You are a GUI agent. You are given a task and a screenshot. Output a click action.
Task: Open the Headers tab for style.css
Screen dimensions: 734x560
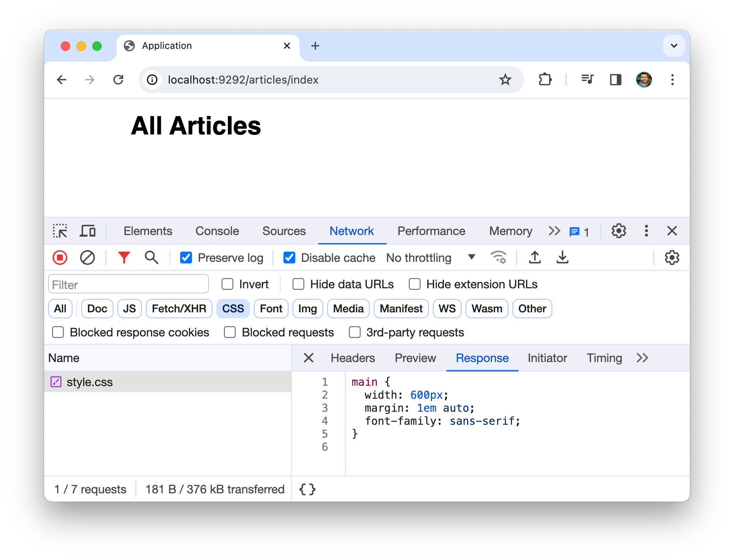pos(353,358)
